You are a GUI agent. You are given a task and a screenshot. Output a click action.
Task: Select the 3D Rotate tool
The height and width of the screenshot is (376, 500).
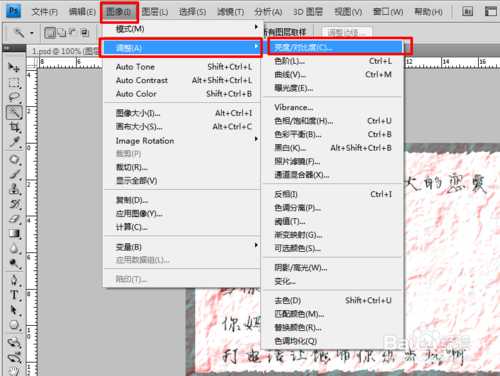(x=14, y=342)
